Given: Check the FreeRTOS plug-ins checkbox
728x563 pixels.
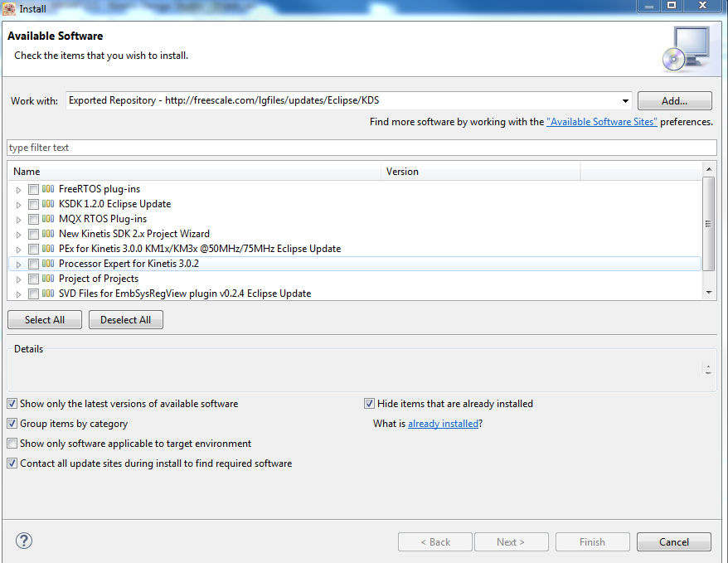Looking at the screenshot, I should tap(33, 189).
